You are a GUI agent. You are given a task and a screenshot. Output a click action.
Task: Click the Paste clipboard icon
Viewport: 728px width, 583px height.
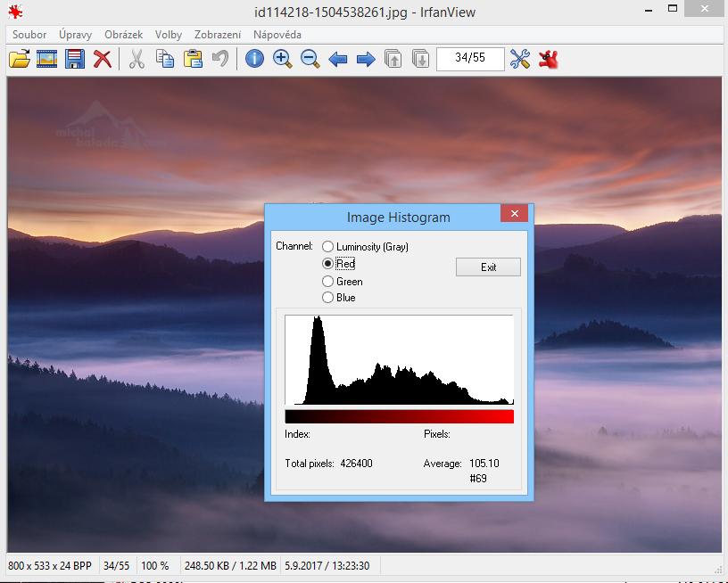coord(192,59)
